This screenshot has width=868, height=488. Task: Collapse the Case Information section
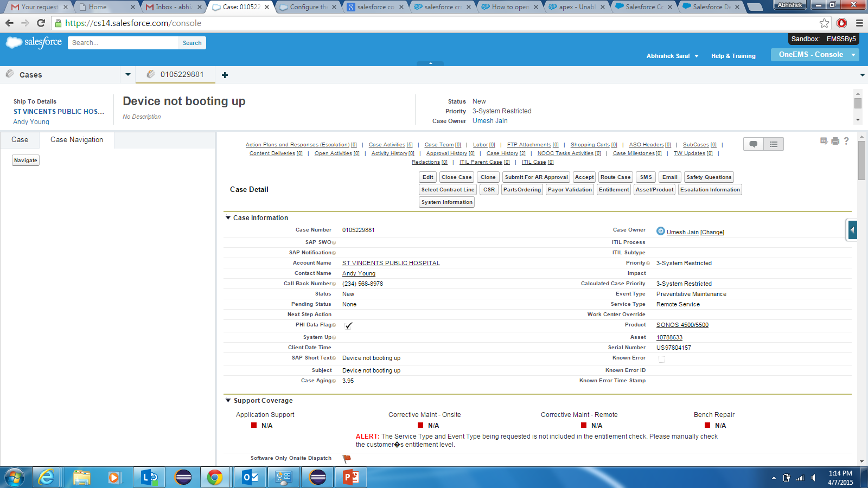pyautogui.click(x=228, y=218)
